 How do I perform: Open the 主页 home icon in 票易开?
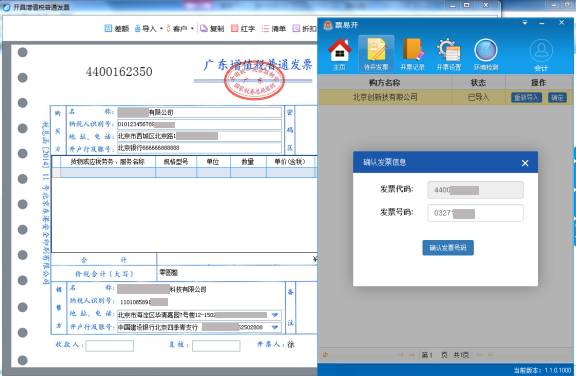point(339,54)
